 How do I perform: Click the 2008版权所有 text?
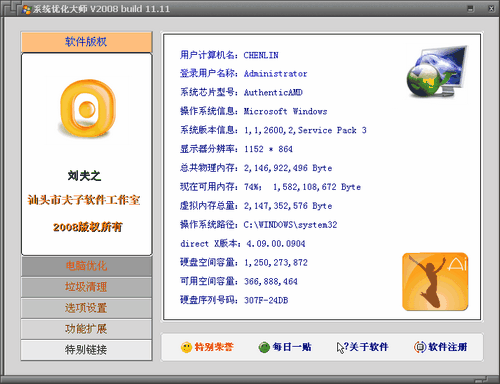(88, 227)
